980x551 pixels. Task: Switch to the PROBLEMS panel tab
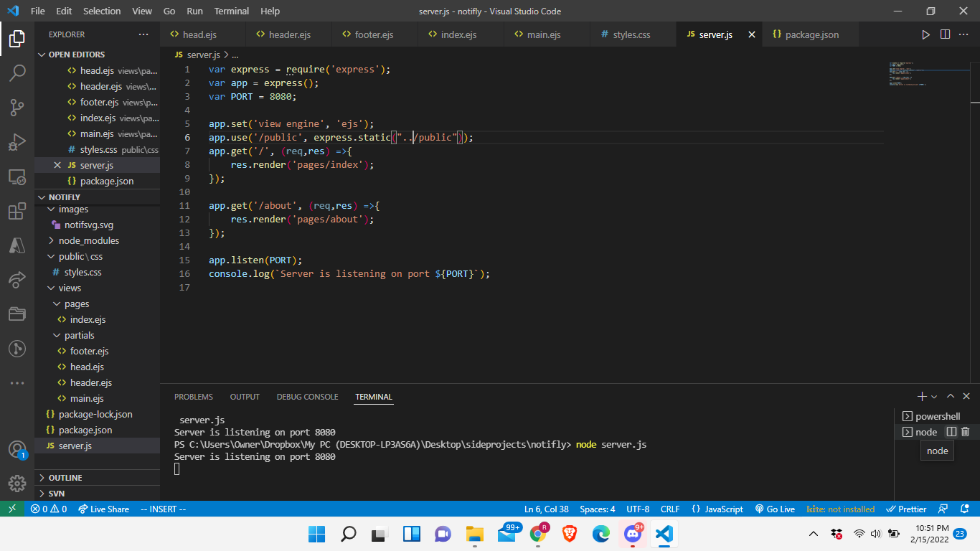click(194, 397)
